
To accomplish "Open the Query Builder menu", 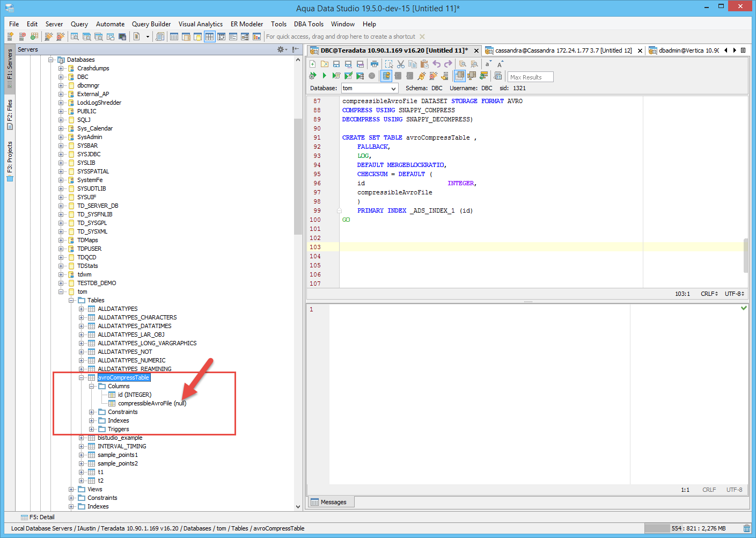I will tap(151, 24).
